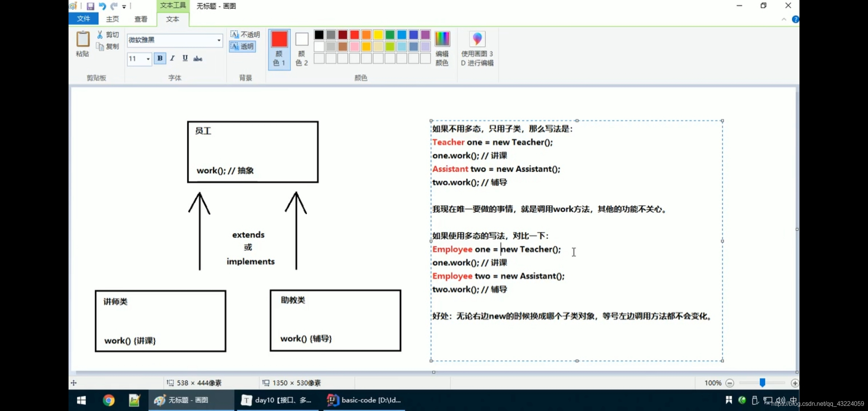Image resolution: width=868 pixels, height=411 pixels.
Task: Open the font family dropdown
Action: pyautogui.click(x=219, y=40)
